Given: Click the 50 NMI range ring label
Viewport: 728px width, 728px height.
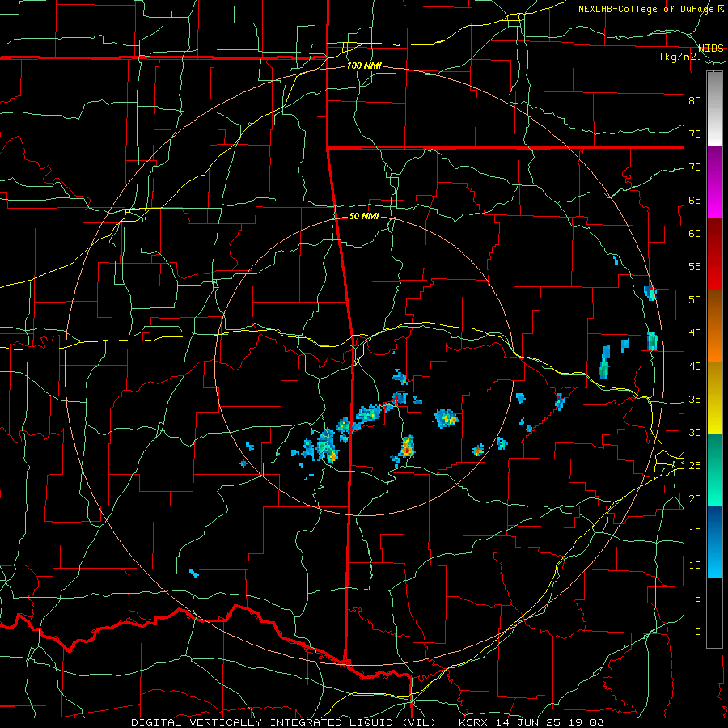Looking at the screenshot, I should click(x=364, y=216).
